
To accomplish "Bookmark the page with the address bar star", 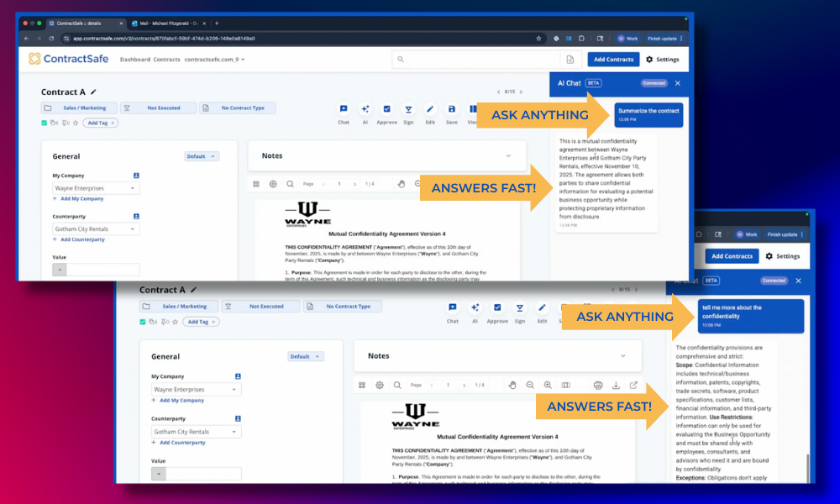I will point(538,39).
